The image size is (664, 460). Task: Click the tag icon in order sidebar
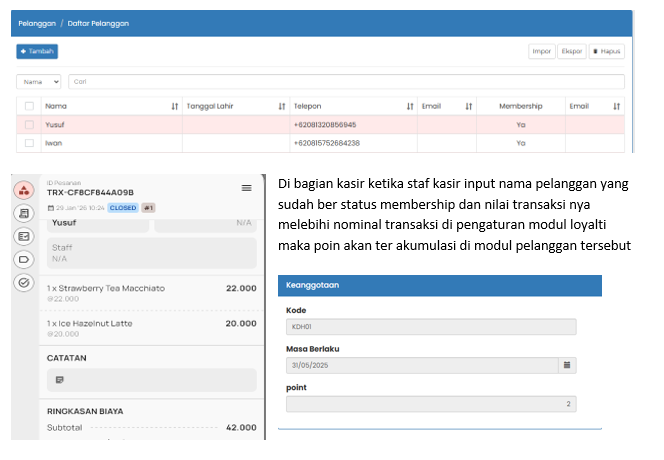(x=24, y=259)
